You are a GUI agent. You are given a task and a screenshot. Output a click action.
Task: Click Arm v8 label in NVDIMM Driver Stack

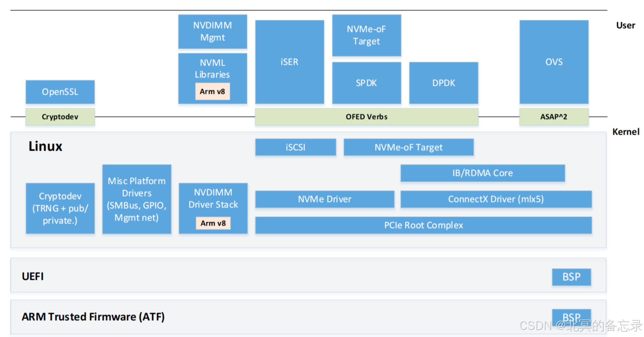click(x=213, y=223)
